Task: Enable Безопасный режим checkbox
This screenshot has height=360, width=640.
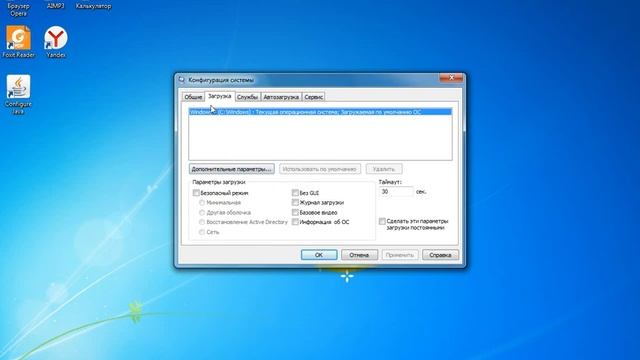Action: pos(196,193)
